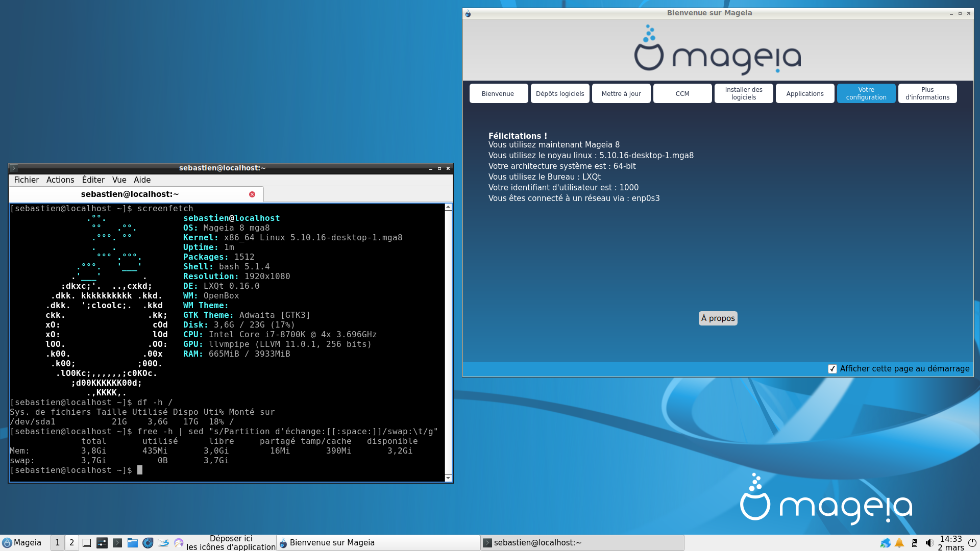Viewport: 980px width, 551px height.
Task: Click 'Votre architecture système est : 64-bit'
Action: coord(562,166)
